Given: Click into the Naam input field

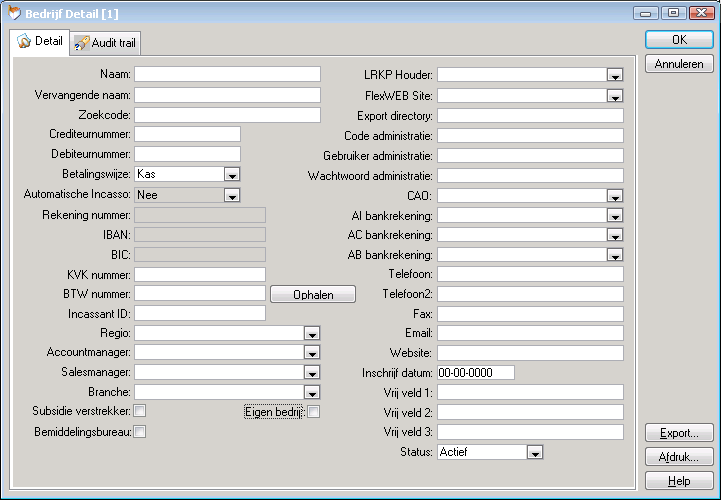Looking at the screenshot, I should 227,74.
